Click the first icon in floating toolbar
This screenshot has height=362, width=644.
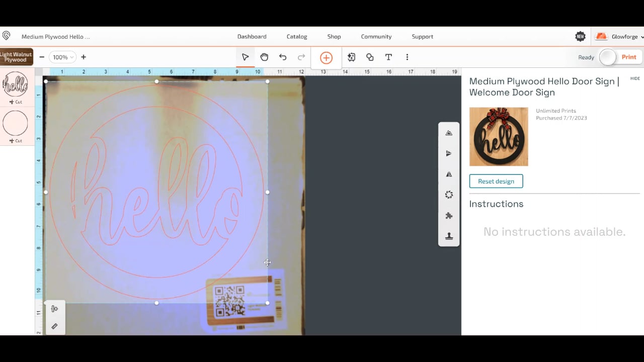449,133
